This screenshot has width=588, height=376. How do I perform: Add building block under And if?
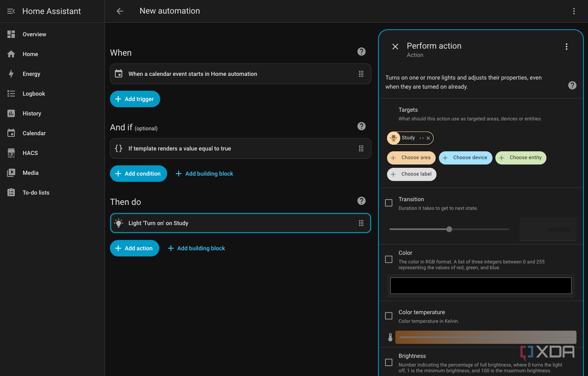pyautogui.click(x=205, y=174)
